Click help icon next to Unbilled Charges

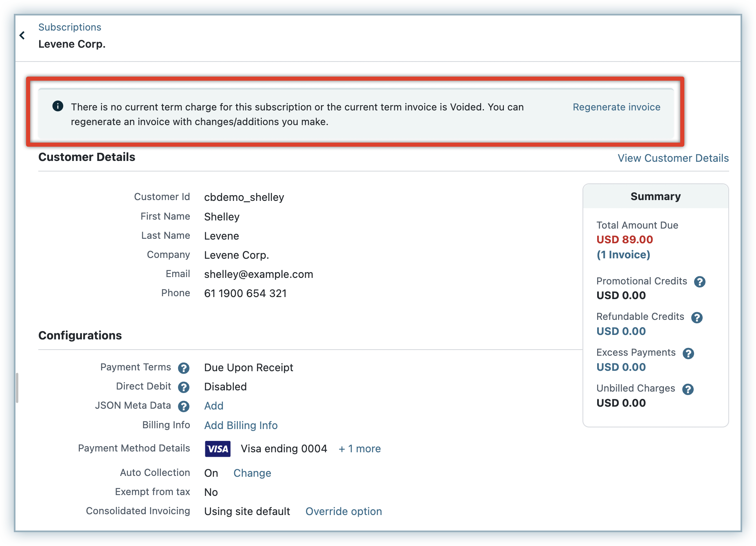(688, 389)
